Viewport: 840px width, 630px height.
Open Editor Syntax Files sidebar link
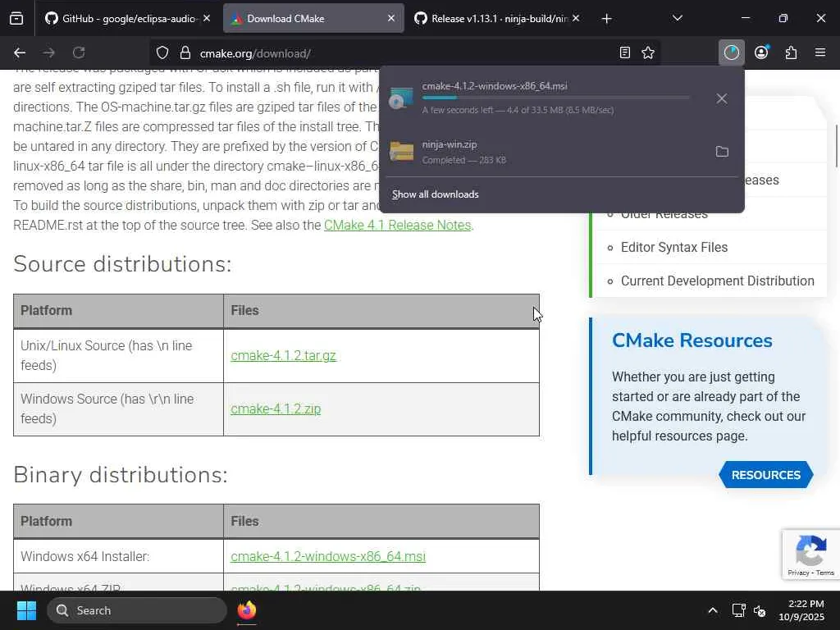click(x=674, y=248)
